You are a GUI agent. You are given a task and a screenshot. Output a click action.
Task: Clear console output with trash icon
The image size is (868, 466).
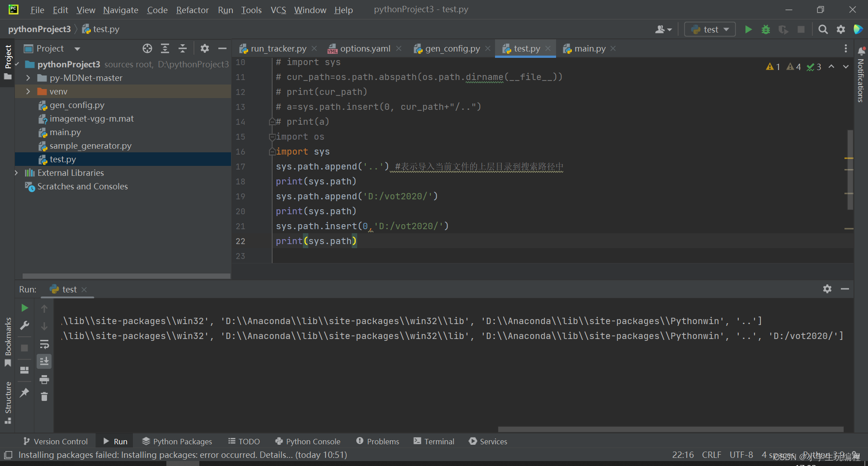44,396
